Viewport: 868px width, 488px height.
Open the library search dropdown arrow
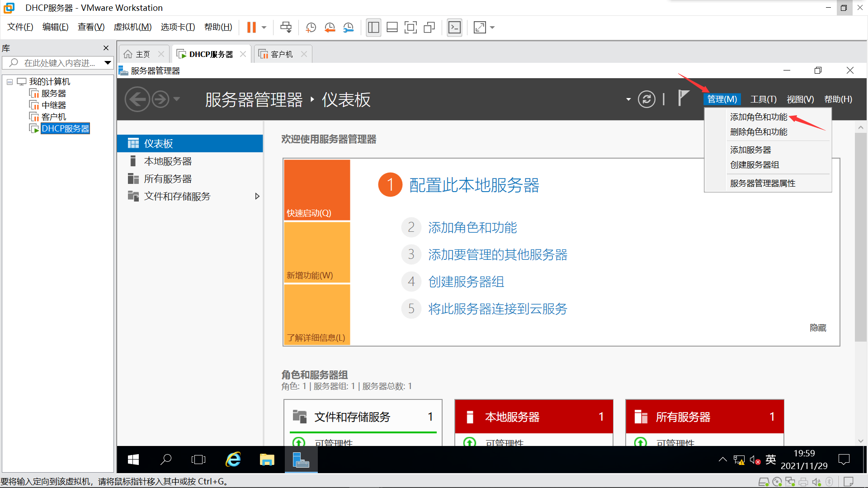tap(108, 63)
